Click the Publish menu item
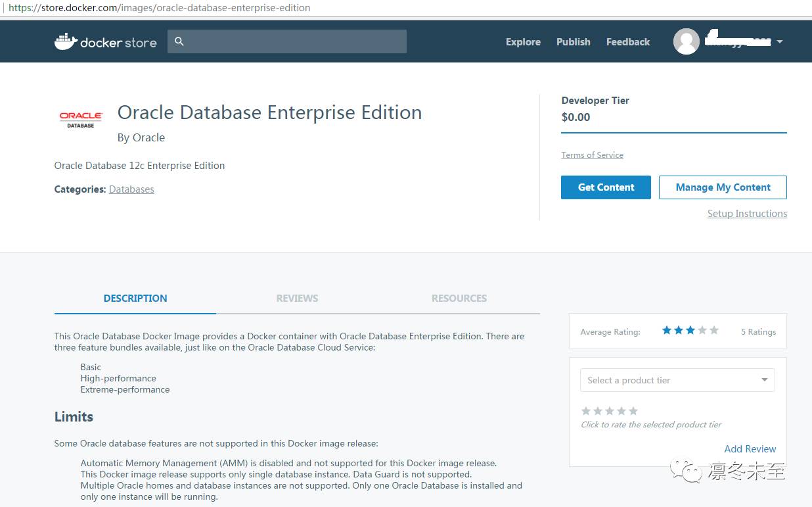 tap(573, 41)
